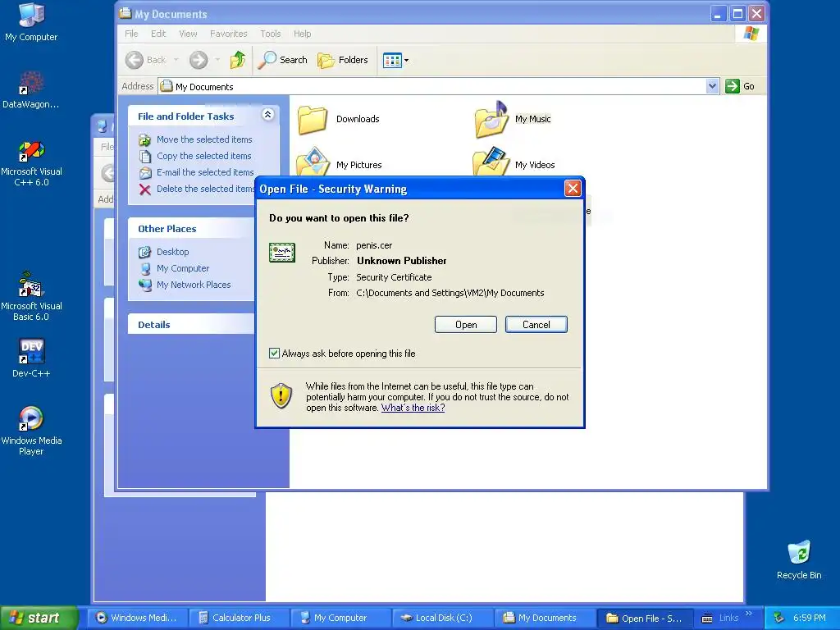
Task: Click Delete the selected items
Action: click(205, 189)
